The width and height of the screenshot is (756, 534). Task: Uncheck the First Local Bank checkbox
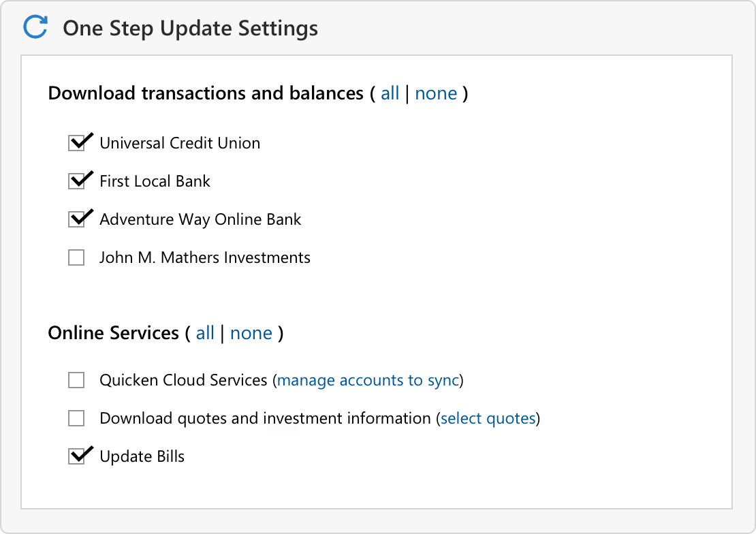click(76, 182)
